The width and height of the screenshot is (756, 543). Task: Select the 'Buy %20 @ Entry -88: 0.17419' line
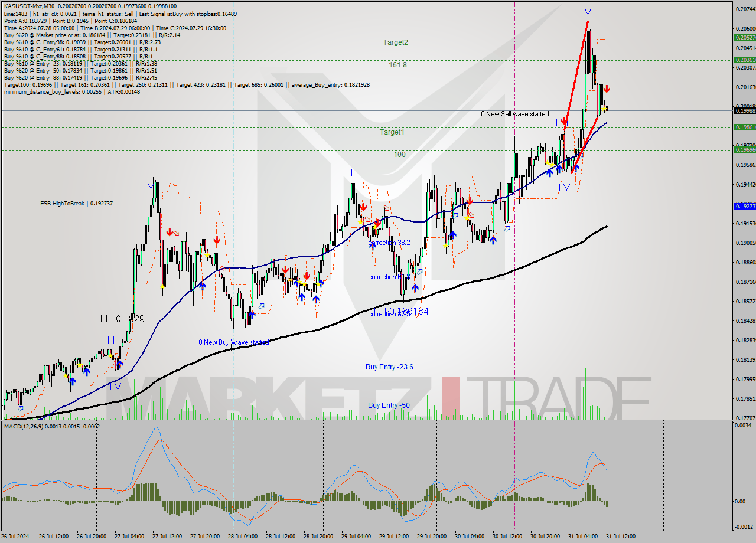[x=81, y=77]
